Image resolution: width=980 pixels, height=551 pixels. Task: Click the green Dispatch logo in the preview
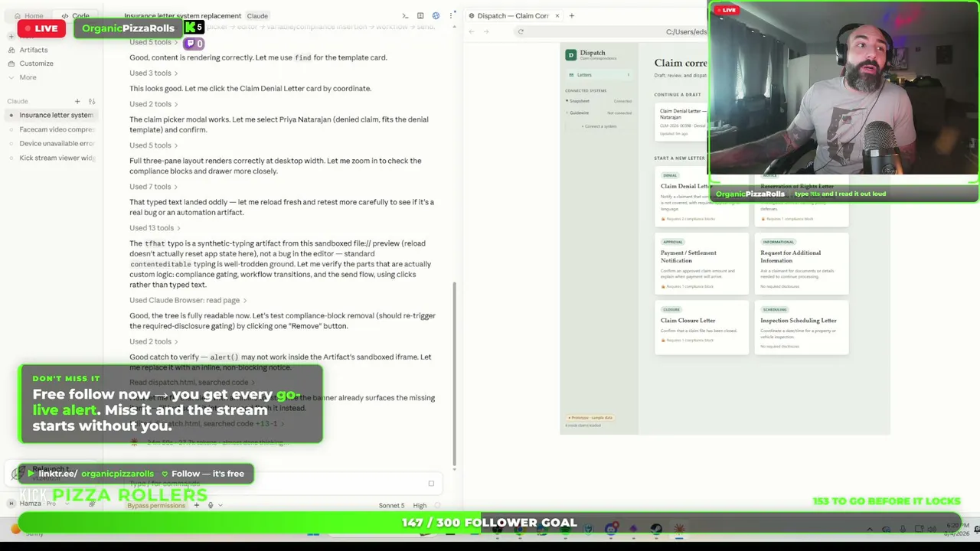(x=570, y=54)
